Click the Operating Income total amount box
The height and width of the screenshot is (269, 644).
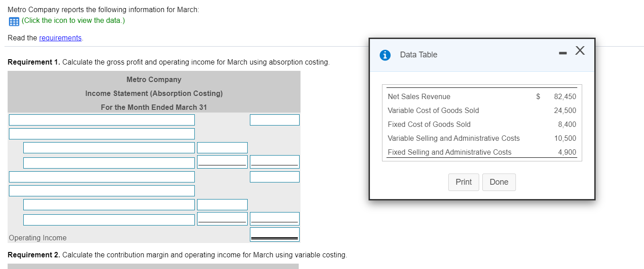(275, 234)
